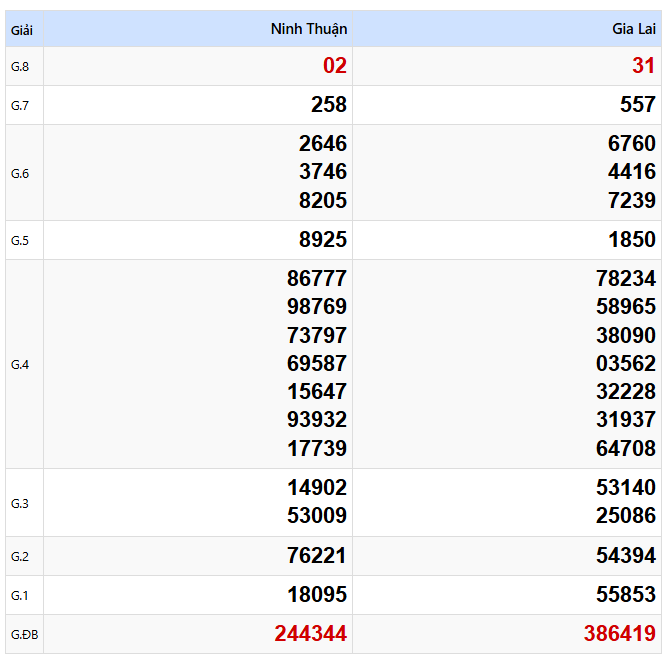This screenshot has width=667, height=663.
Task: Click the G.7 row label
Action: click(x=20, y=105)
